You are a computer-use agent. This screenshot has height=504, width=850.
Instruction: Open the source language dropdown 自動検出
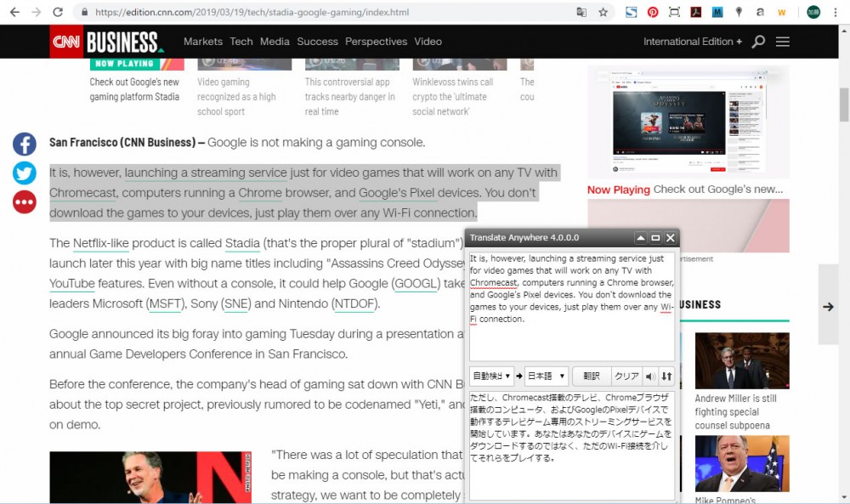click(x=491, y=377)
